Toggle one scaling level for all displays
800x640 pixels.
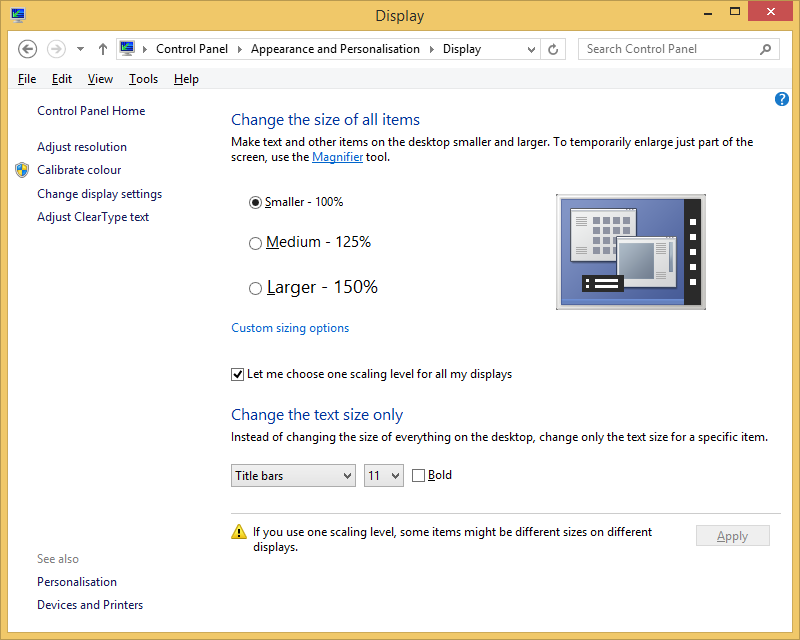pos(237,375)
